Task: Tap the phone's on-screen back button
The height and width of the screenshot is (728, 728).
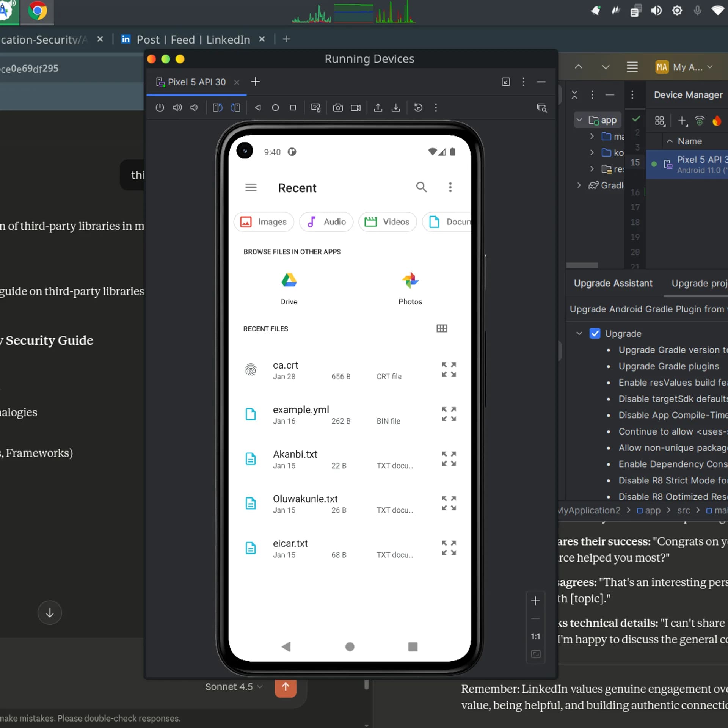Action: [x=286, y=646]
